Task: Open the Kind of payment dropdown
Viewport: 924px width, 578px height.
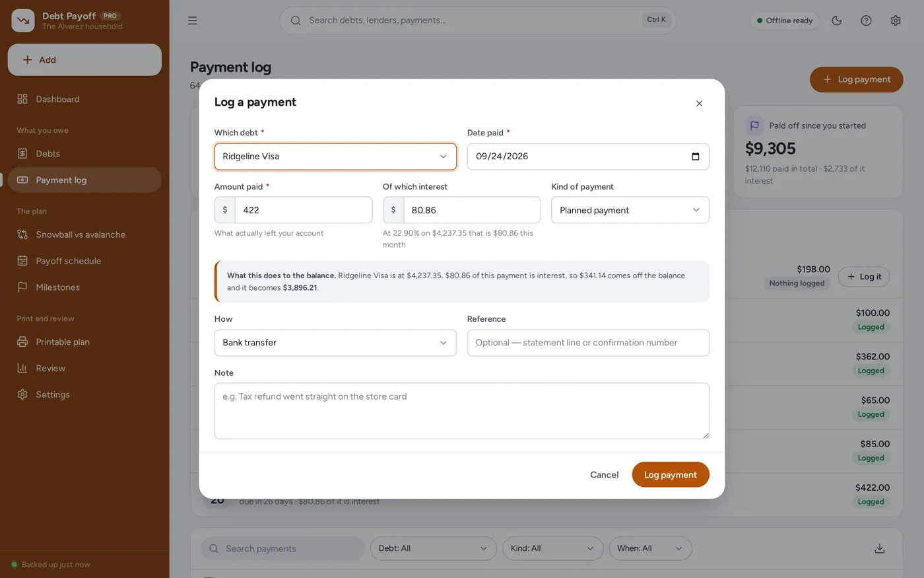Action: pos(630,210)
